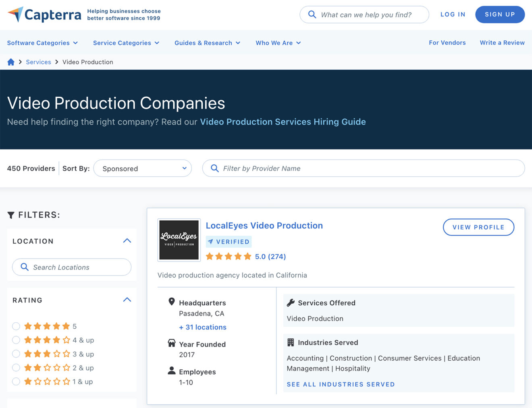
Task: Click the Year Founded storefront icon
Action: 172,343
